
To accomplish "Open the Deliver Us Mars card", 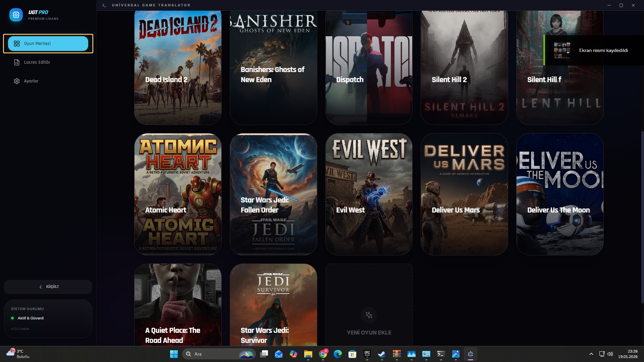I will tap(464, 194).
